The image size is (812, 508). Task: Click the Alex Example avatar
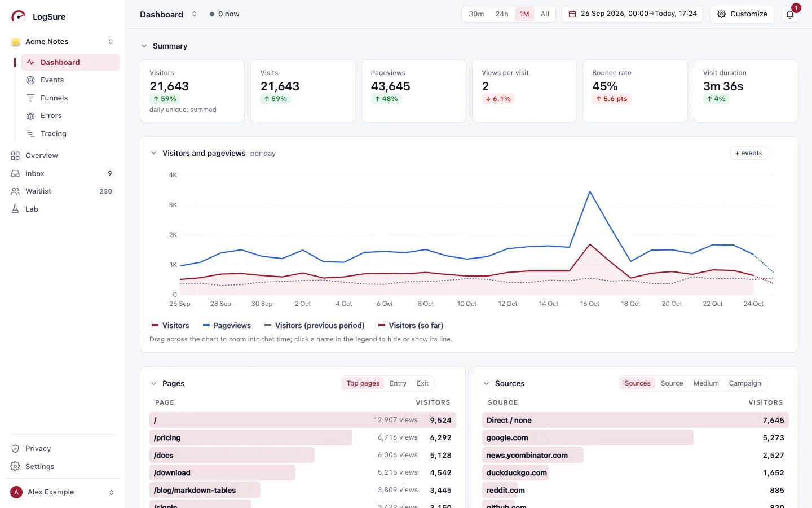coord(16,492)
